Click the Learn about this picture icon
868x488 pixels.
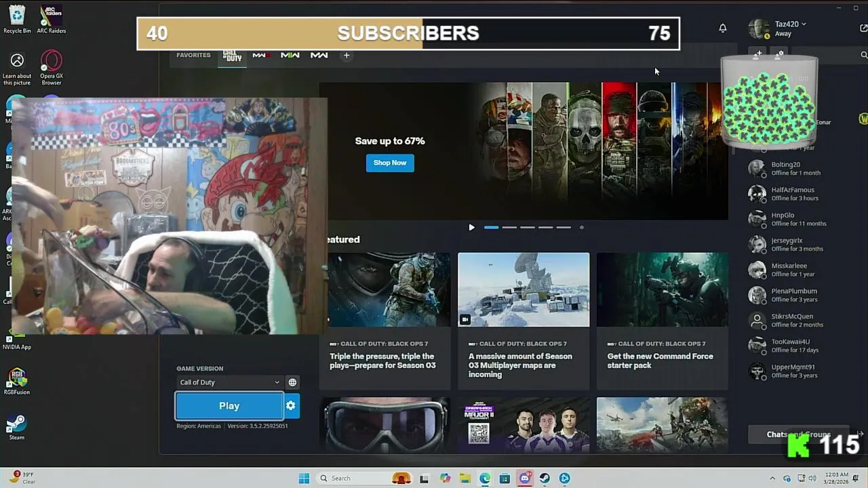[17, 69]
